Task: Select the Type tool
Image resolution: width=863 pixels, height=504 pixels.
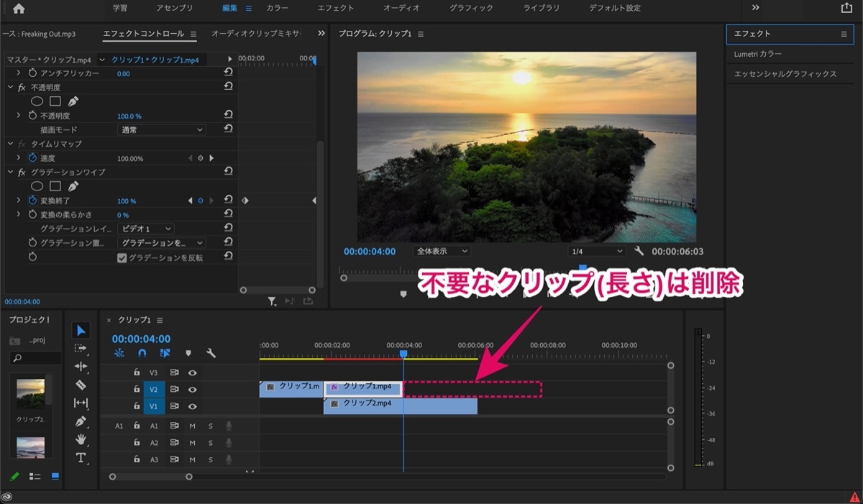Action: 81,458
